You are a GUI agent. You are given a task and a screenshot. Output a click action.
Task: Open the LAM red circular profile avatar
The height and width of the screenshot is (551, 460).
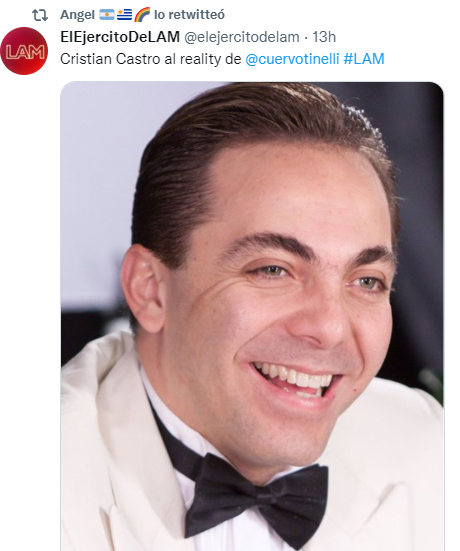pos(24,51)
